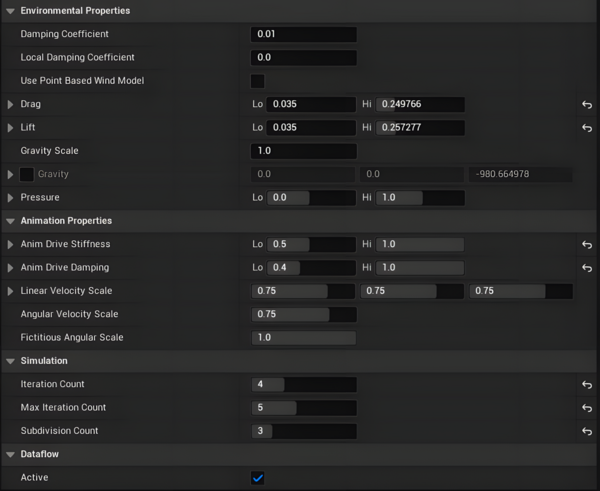Screen dimensions: 600x491
Task: Click the Angular Velocity Scale slider
Action: (x=304, y=314)
